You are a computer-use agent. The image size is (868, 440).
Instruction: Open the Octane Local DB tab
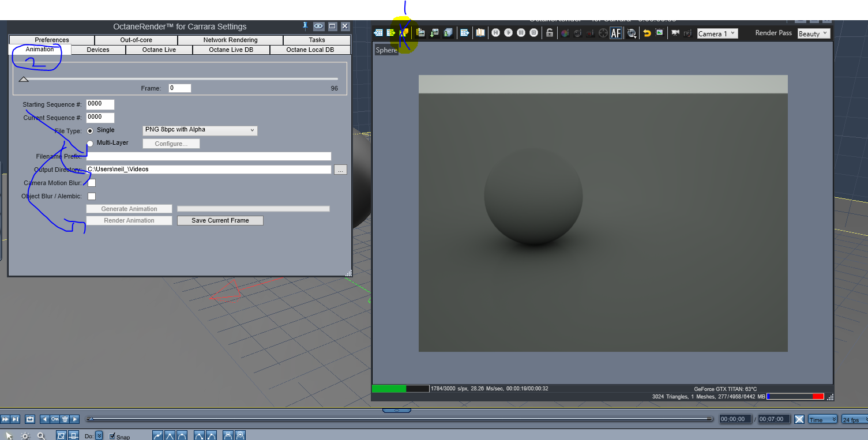310,50
